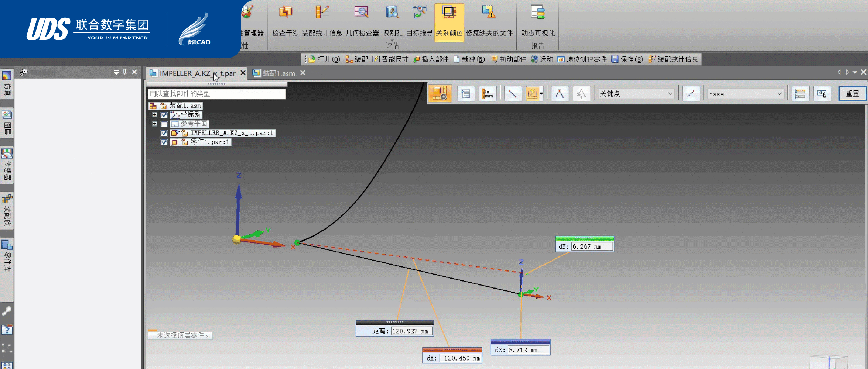Open the 仿真 simulation side tab
This screenshot has width=868, height=369.
coord(7,84)
